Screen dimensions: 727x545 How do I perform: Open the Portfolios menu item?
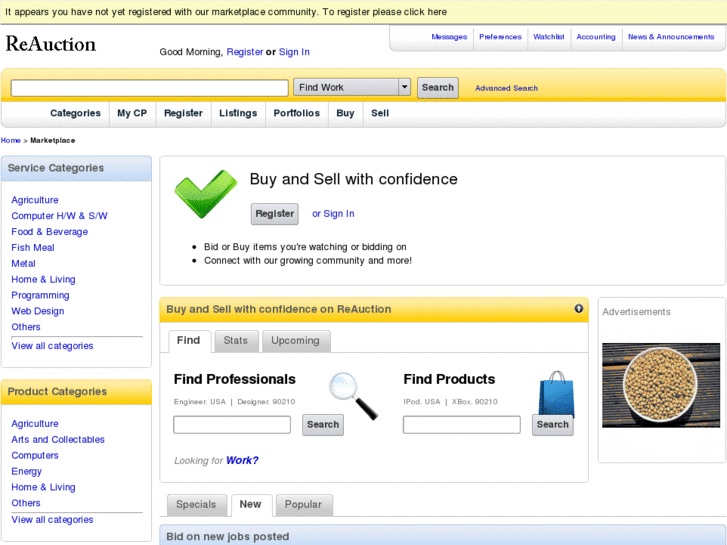(x=297, y=114)
